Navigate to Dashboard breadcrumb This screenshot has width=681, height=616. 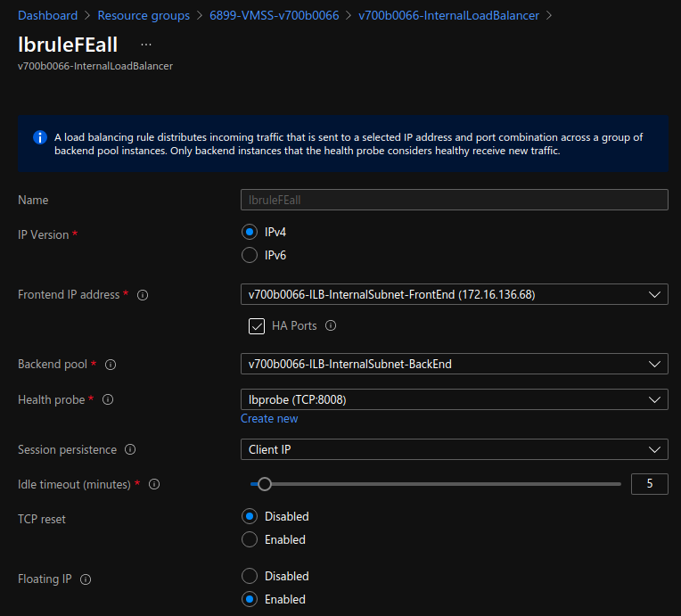click(47, 15)
